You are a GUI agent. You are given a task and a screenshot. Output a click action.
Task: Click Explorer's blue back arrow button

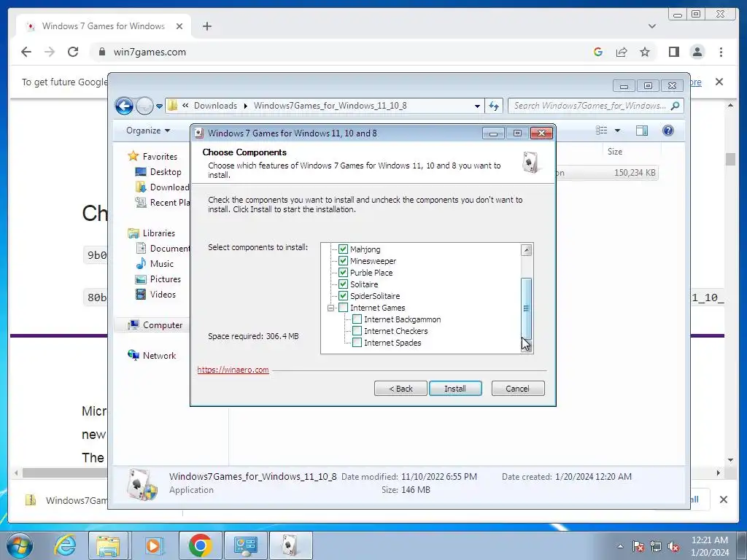[x=124, y=106]
